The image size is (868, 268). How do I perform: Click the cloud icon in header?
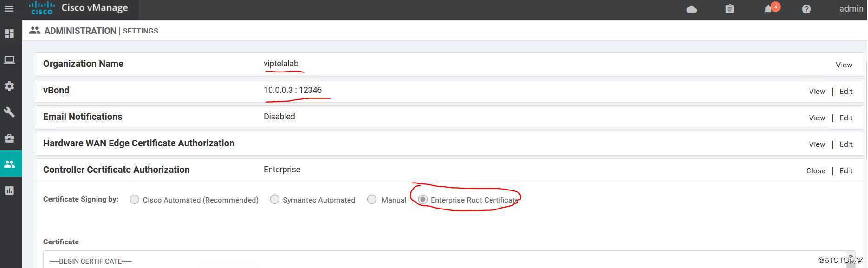pos(692,9)
